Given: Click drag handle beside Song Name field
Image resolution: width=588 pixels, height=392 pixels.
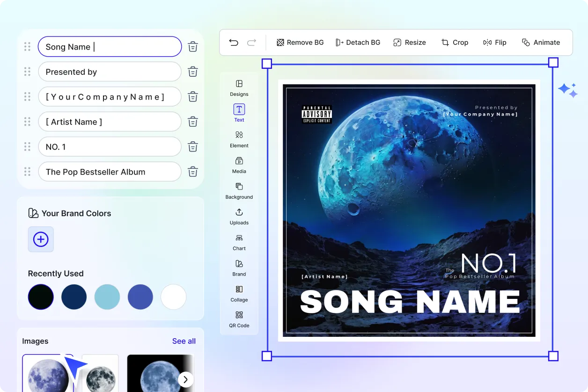Looking at the screenshot, I should (27, 47).
